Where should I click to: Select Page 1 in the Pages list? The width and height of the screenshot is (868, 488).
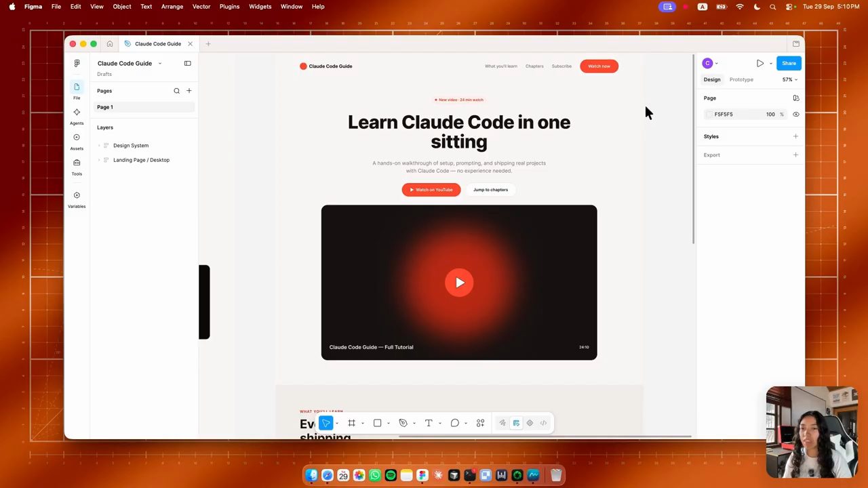point(144,107)
